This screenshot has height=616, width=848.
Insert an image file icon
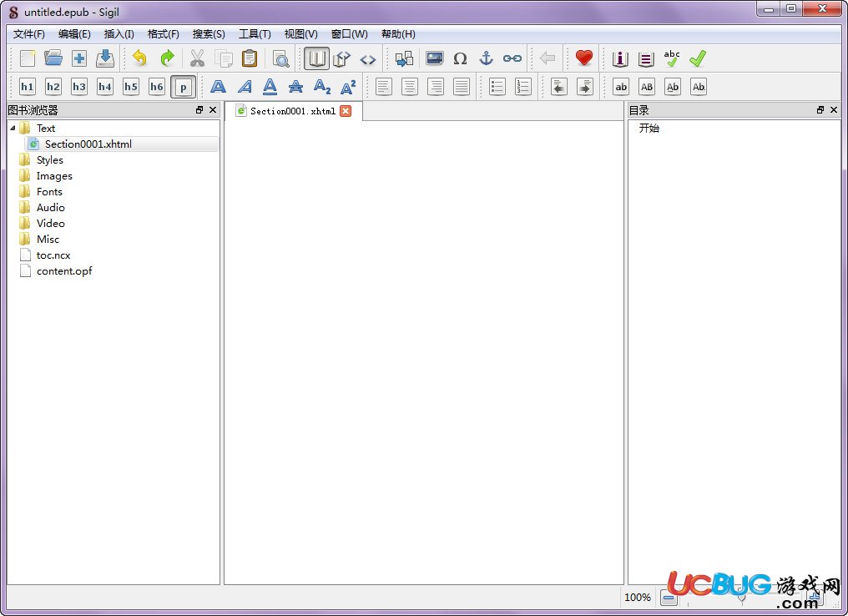(x=434, y=58)
